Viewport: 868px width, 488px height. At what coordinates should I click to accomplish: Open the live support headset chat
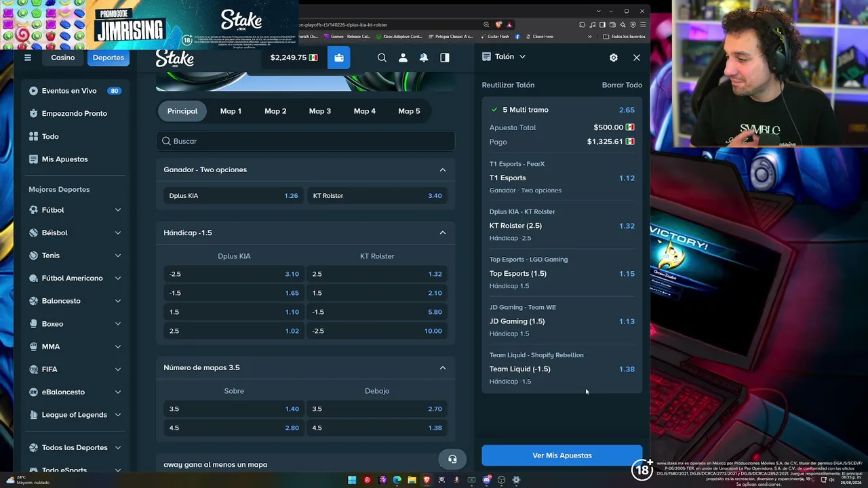[x=452, y=459]
